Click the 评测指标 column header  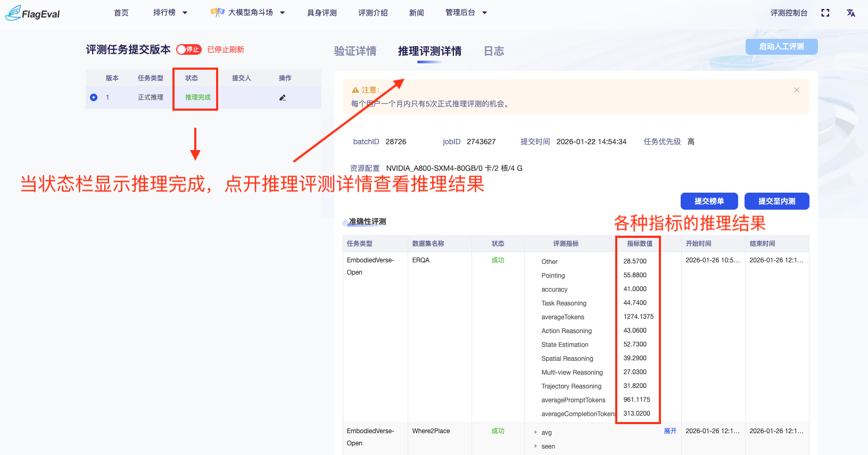pyautogui.click(x=566, y=244)
